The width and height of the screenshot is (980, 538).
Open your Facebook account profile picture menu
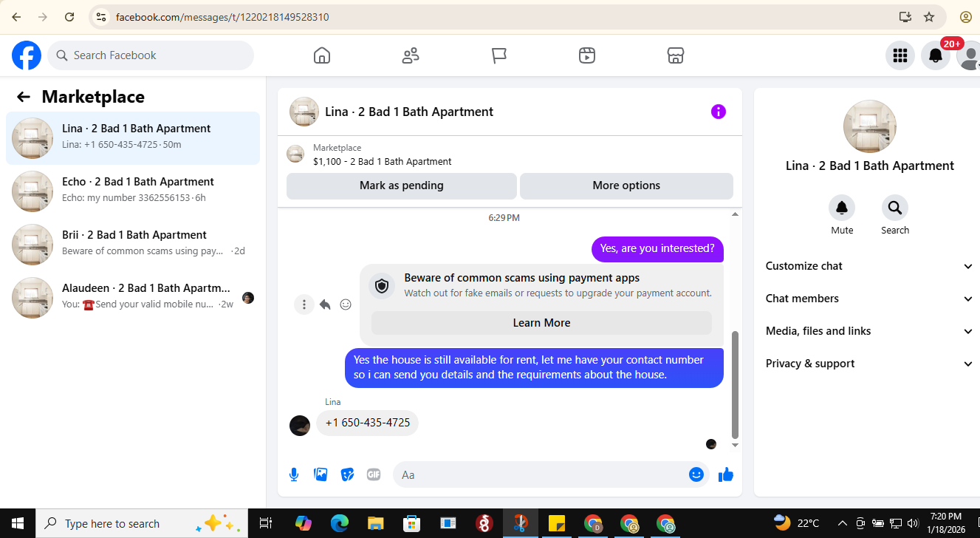click(968, 55)
